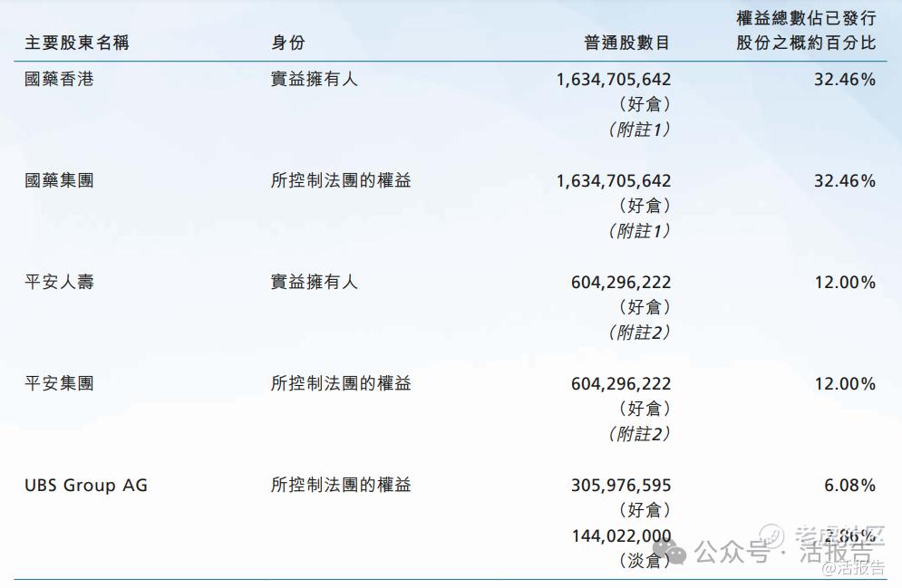This screenshot has width=902, height=588.
Task: Click (附註2) under the 平安人壽 row
Action: (x=640, y=333)
